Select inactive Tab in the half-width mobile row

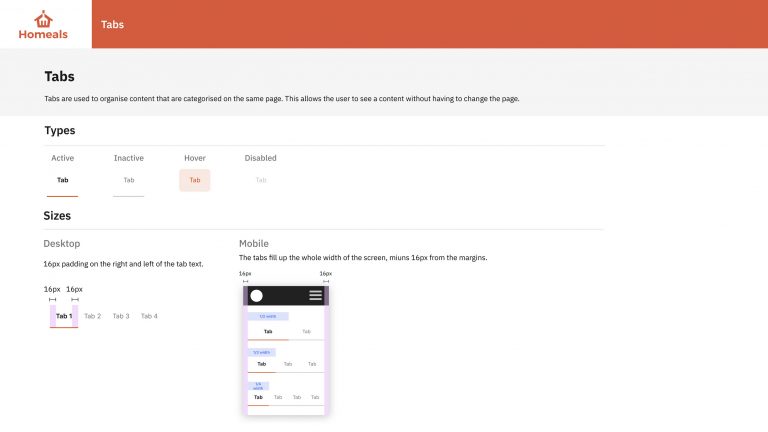coord(306,332)
